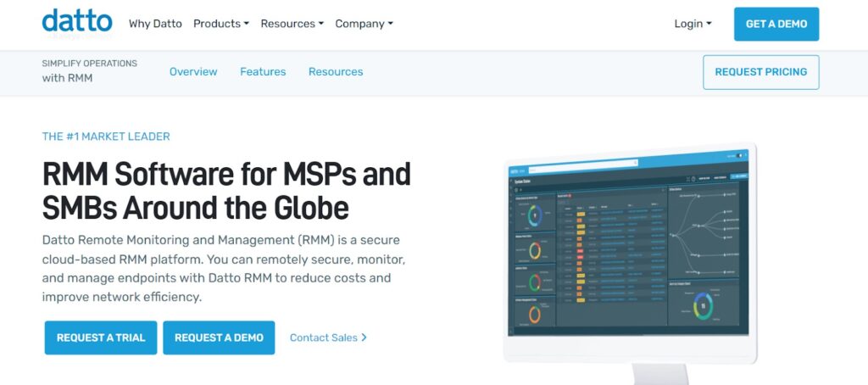This screenshot has height=385, width=868.
Task: Open the Why Datto page
Action: pyautogui.click(x=155, y=24)
